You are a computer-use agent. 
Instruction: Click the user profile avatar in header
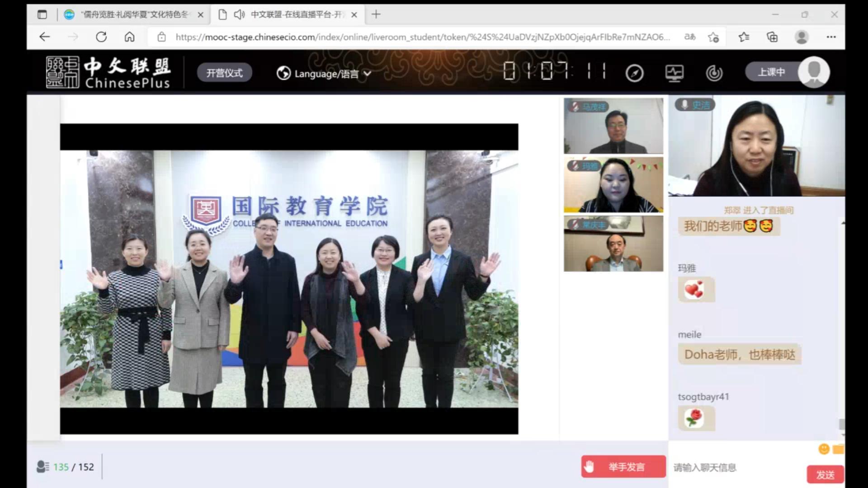(813, 72)
